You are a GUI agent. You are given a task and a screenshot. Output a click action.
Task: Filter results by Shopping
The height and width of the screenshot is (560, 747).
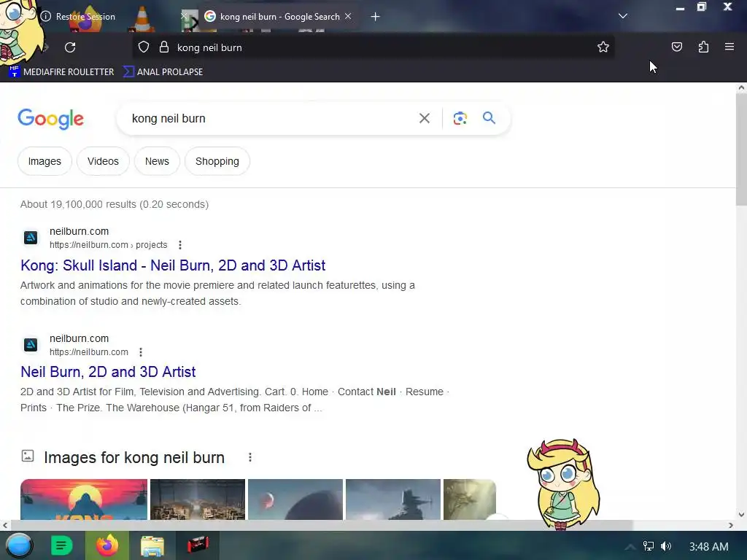pyautogui.click(x=217, y=161)
